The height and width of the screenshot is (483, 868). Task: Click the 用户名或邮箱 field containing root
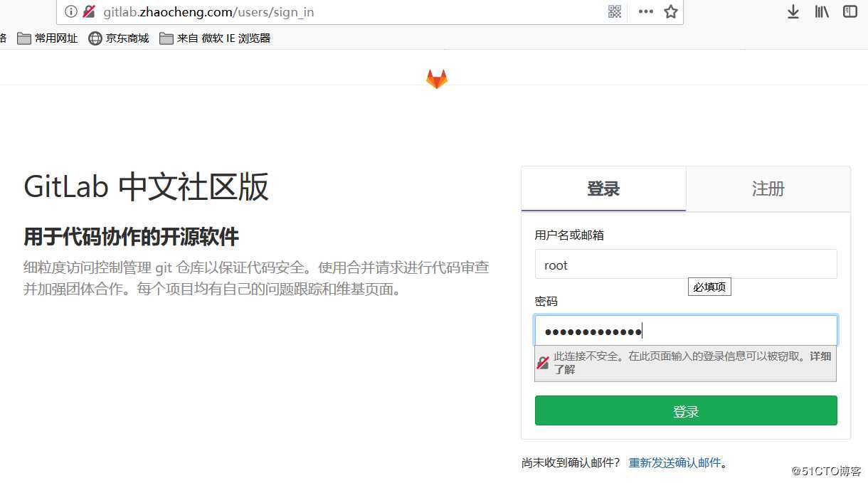686,264
